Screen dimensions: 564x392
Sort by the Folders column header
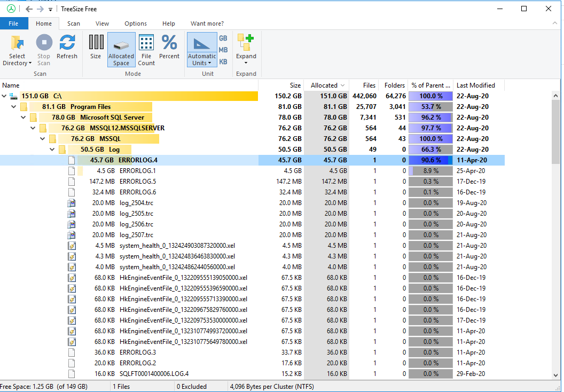pos(393,85)
